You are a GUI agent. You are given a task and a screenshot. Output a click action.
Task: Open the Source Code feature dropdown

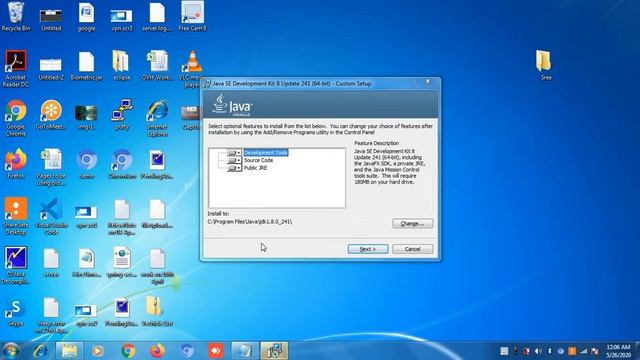pyautogui.click(x=234, y=160)
